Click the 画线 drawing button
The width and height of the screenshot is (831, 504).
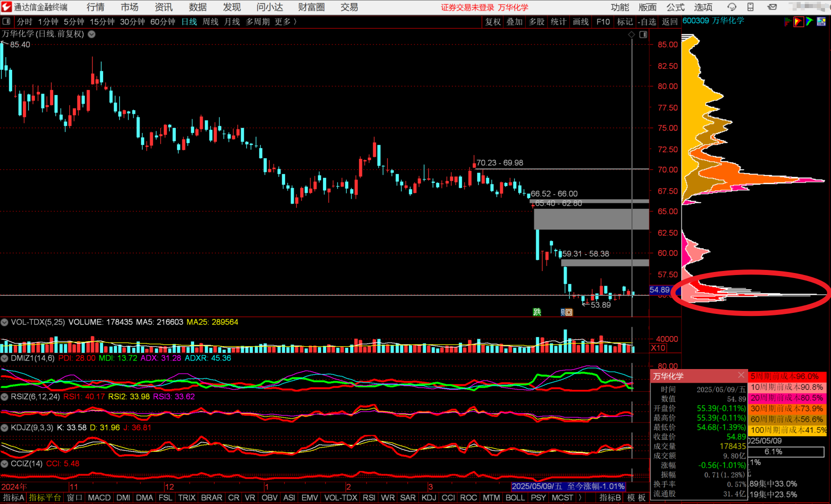click(x=581, y=22)
